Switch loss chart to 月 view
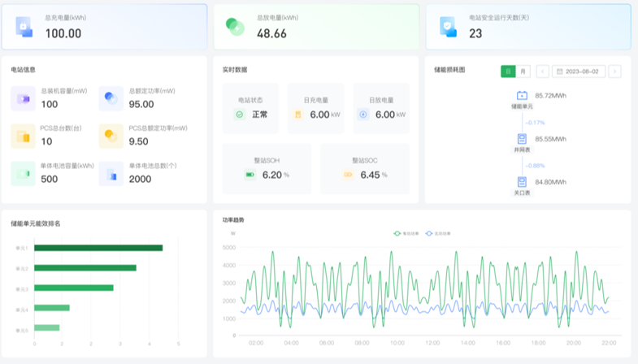This screenshot has height=364, width=638. point(523,71)
